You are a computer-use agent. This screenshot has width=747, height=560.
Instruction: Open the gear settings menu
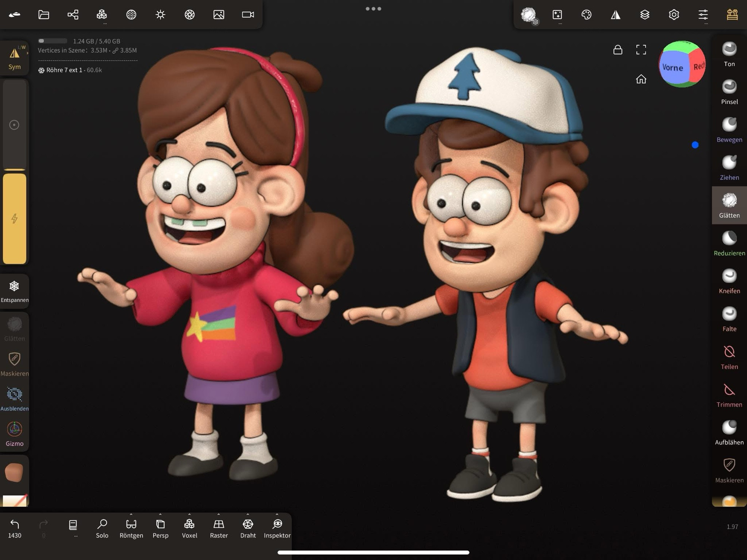coord(674,15)
